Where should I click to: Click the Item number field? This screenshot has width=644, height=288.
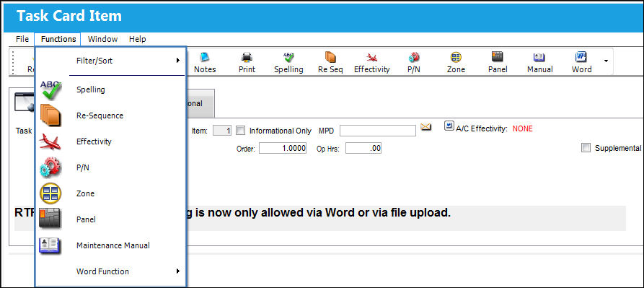click(x=222, y=131)
